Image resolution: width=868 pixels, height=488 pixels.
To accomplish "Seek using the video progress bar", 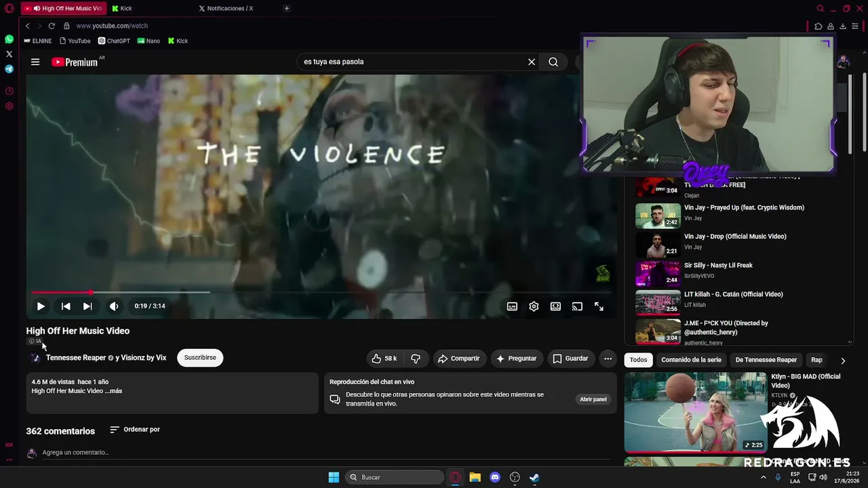I will coord(321,292).
